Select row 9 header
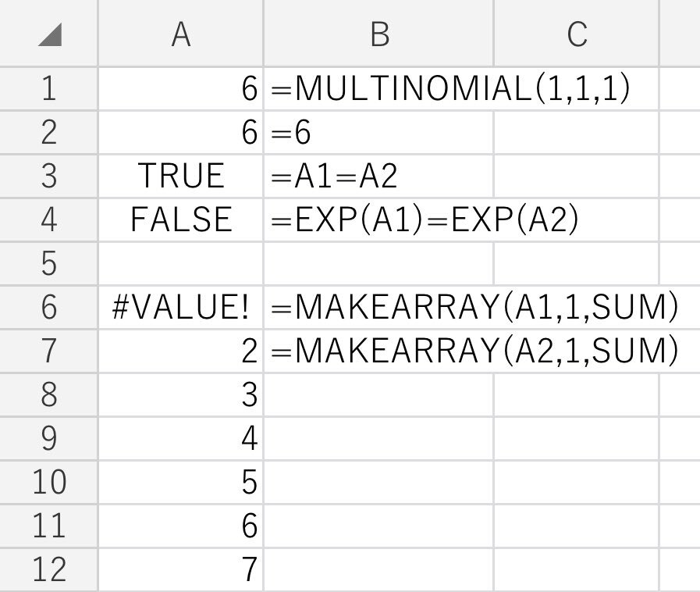700x592 pixels. tap(48, 439)
